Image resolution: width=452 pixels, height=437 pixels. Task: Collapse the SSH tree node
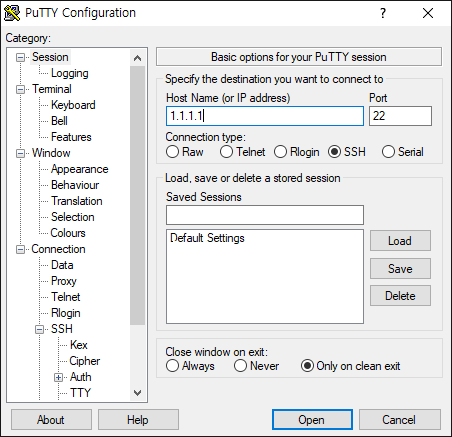(40, 329)
